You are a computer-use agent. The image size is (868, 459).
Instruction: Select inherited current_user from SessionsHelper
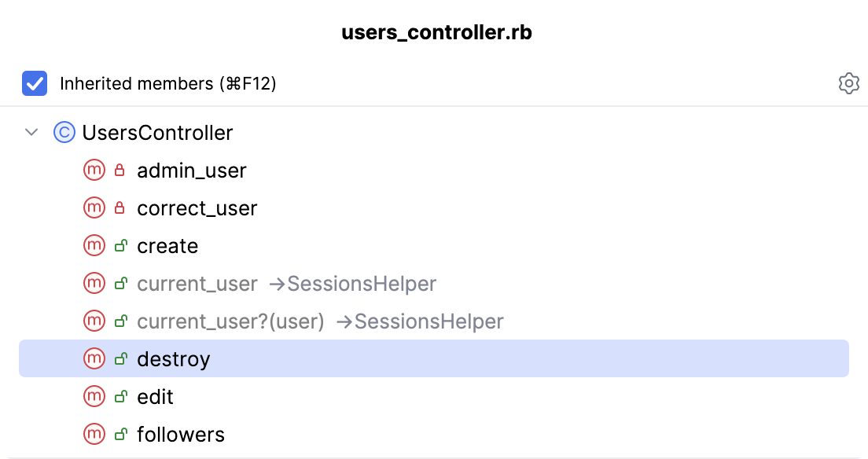point(197,284)
